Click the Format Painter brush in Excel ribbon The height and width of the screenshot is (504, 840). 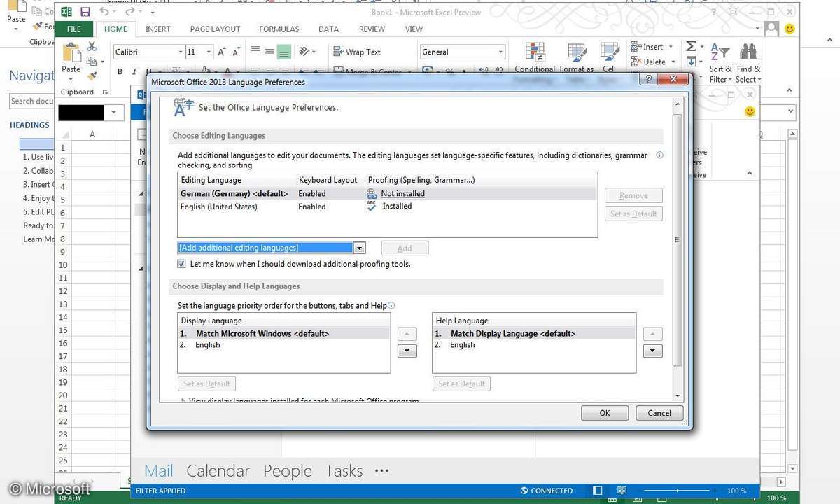coord(92,74)
